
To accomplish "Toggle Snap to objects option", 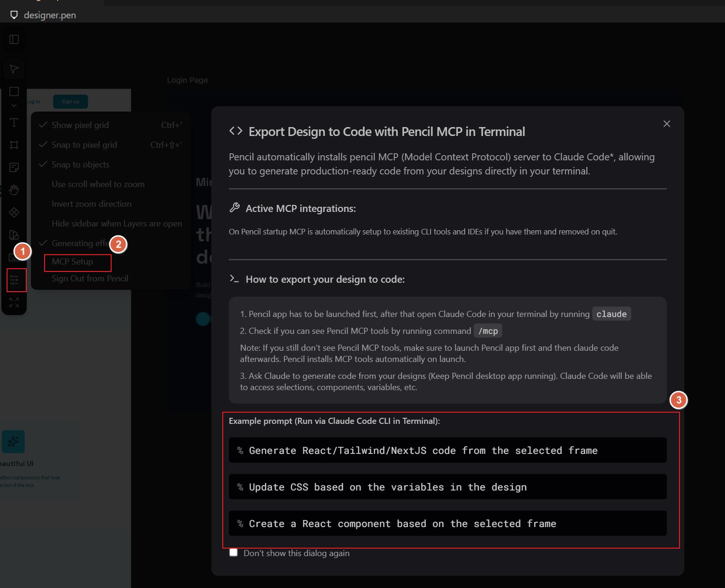I will tap(80, 165).
